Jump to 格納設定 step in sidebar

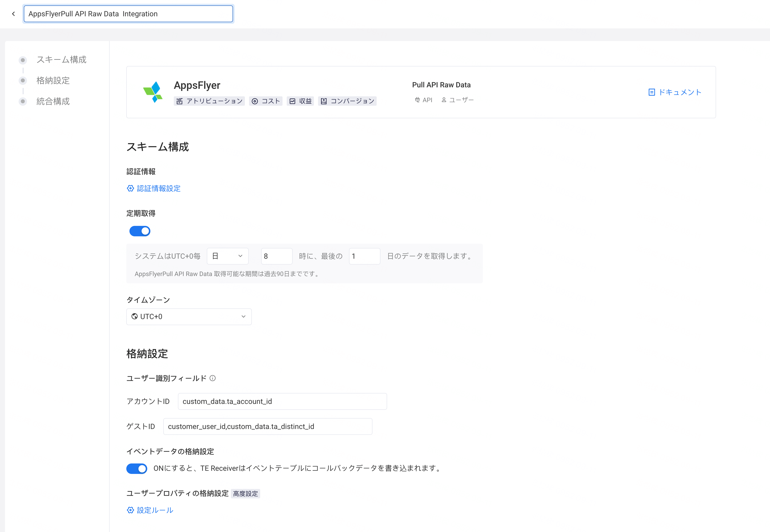[x=53, y=80]
